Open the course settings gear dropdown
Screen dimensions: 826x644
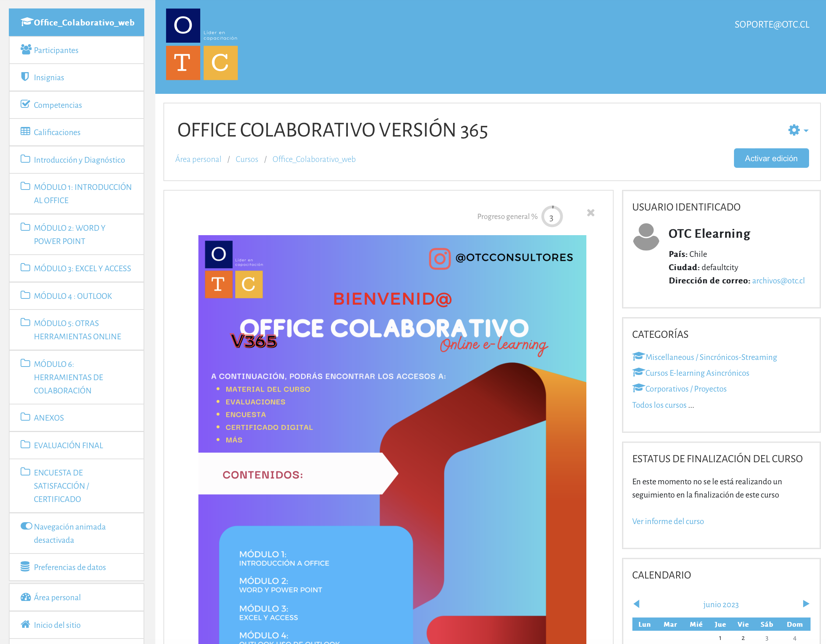pos(798,130)
